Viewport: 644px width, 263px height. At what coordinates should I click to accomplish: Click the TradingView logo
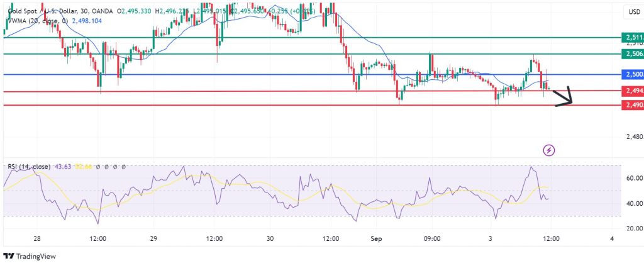[30, 257]
